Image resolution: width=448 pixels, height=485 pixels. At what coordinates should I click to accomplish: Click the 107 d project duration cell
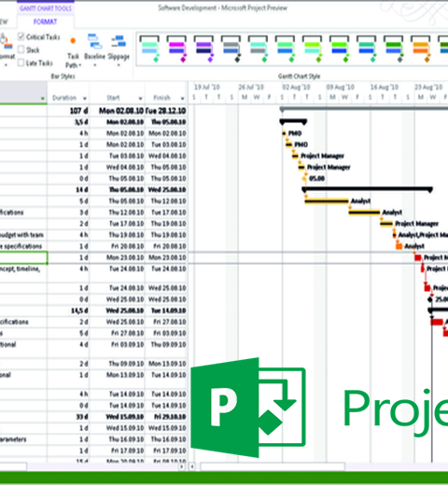point(68,111)
